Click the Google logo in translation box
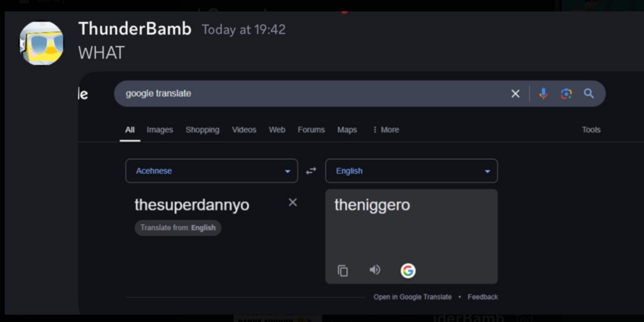The width and height of the screenshot is (644, 322). [x=408, y=270]
